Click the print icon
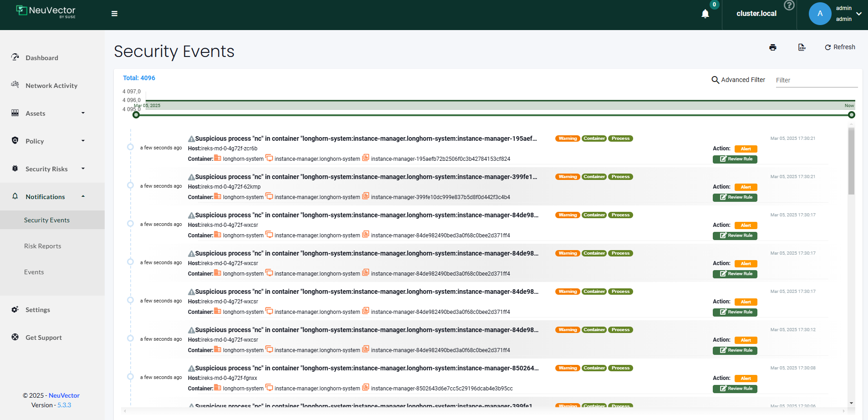This screenshot has height=420, width=868. (772, 47)
